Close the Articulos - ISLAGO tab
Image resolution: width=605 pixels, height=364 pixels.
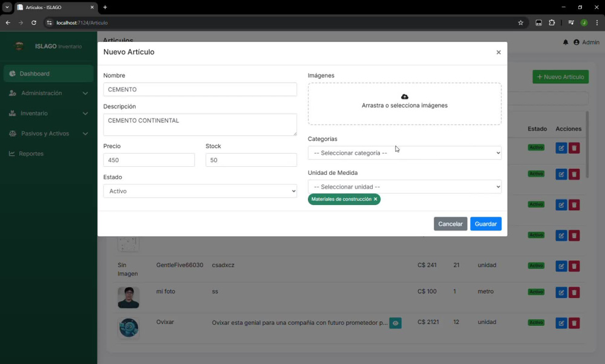click(92, 7)
